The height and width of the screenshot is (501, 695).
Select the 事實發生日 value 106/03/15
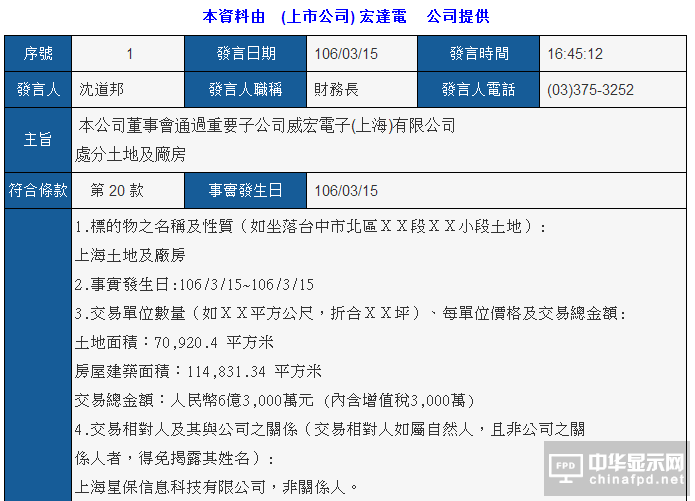tap(346, 191)
